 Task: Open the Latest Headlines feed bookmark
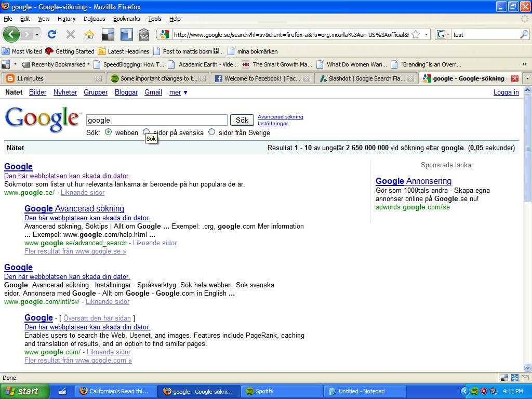pos(124,51)
